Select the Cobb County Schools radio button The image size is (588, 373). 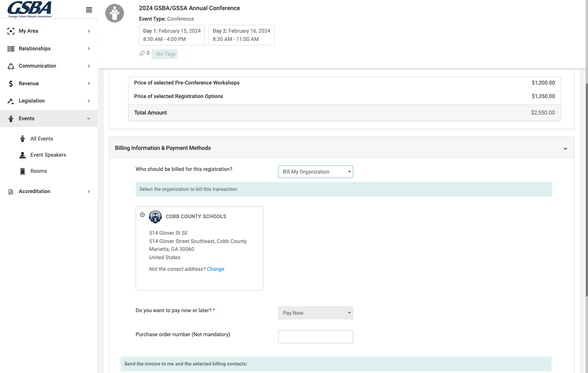(x=142, y=215)
